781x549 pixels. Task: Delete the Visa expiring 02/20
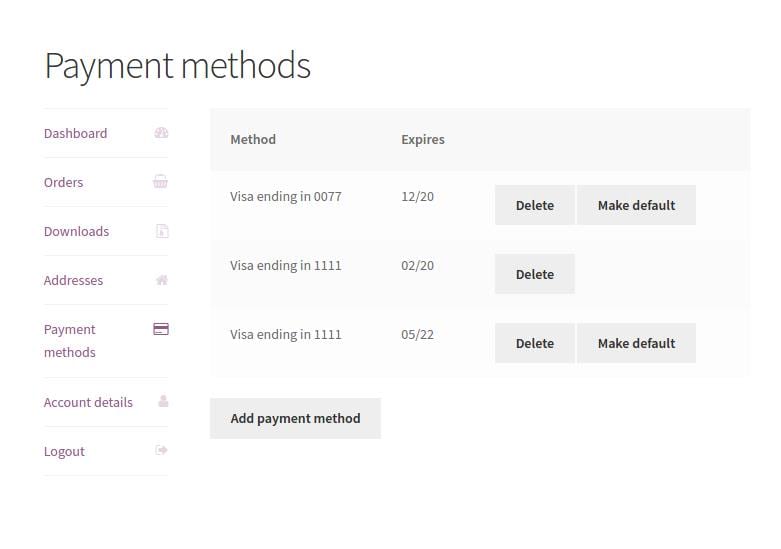534,274
